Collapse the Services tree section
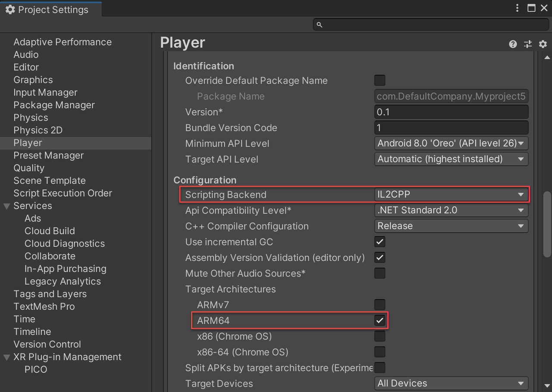Image resolution: width=552 pixels, height=392 pixels. (6, 206)
